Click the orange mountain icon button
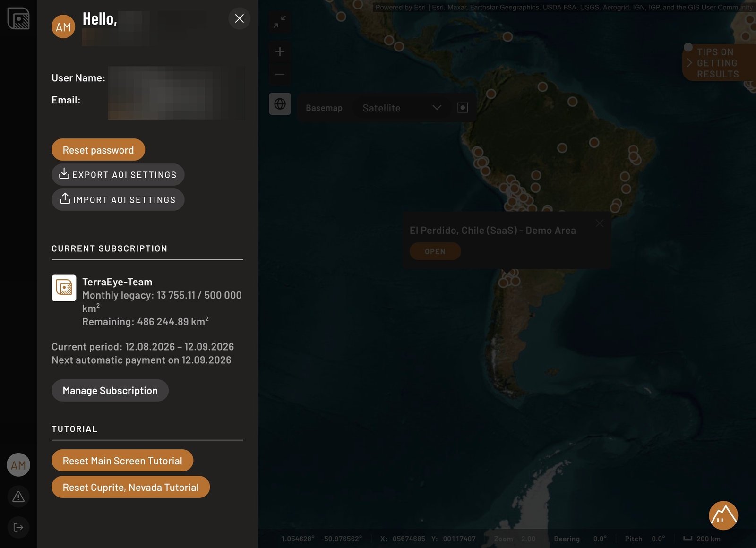This screenshot has height=548, width=756. [x=723, y=515]
